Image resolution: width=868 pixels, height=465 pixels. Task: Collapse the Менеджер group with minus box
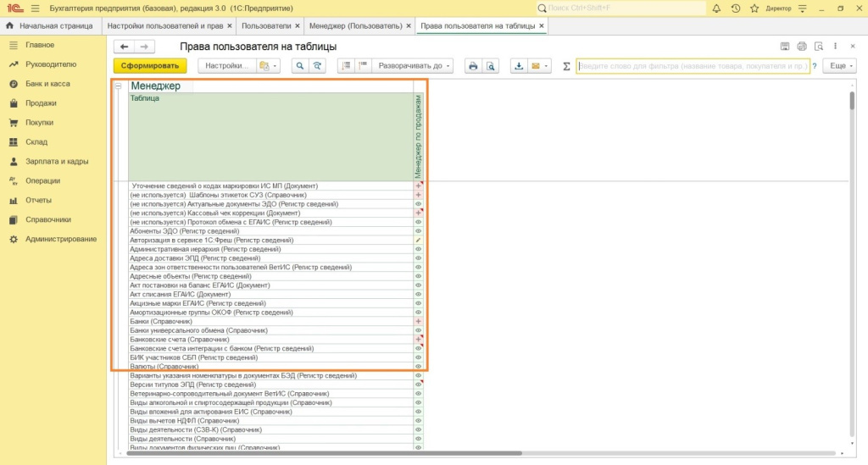coord(119,86)
